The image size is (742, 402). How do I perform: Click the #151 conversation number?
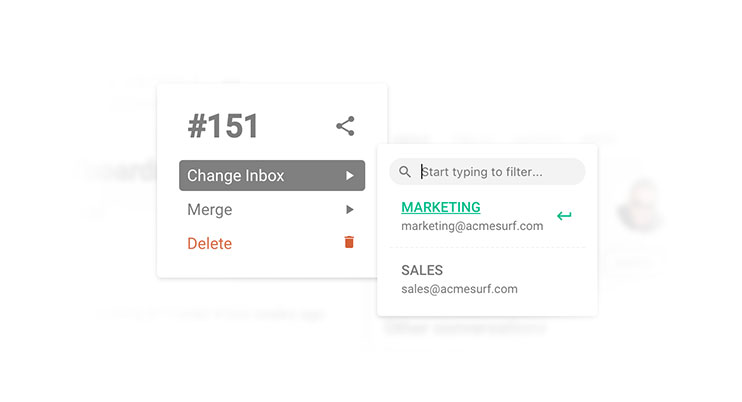223,126
